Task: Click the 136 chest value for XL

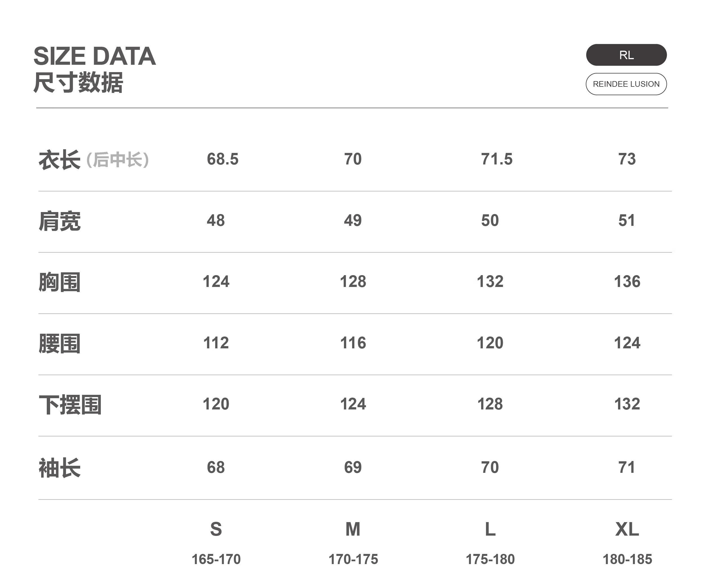Action: 627,281
